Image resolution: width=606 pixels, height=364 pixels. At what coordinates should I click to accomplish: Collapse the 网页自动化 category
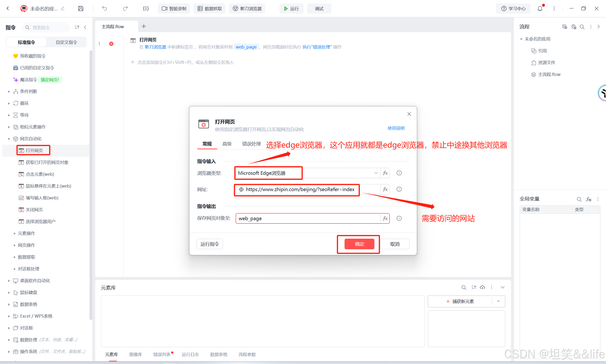tap(9, 139)
